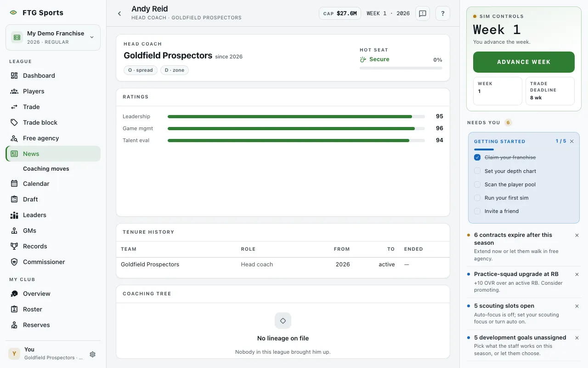Click the Trade arrows icon
Viewport: 588px width, 368px height.
[x=14, y=107]
